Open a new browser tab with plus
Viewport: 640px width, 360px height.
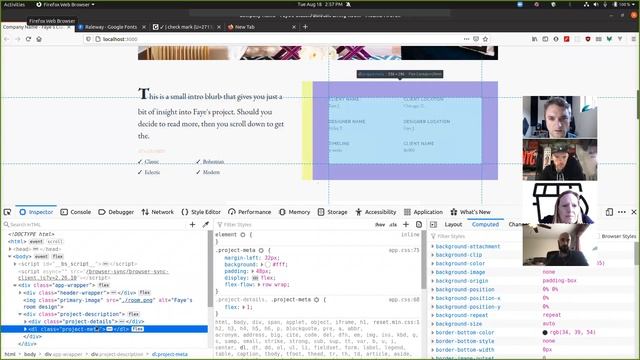tap(305, 27)
